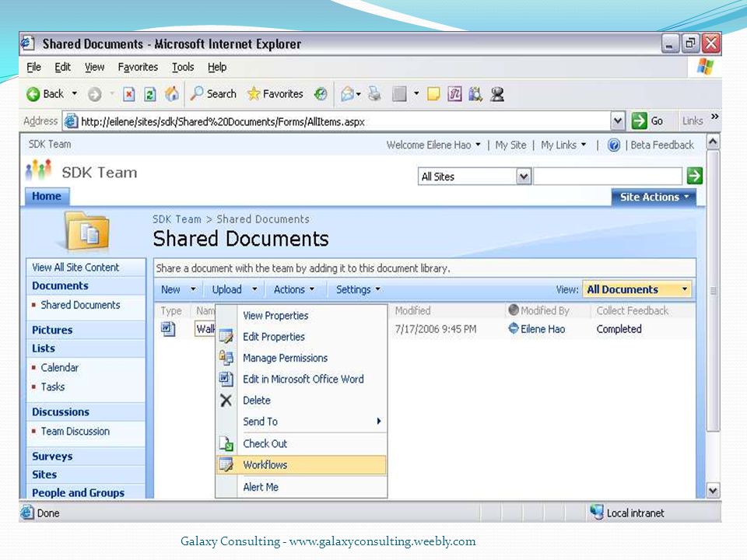
Task: Click the Research book icon
Action: pos(475,94)
